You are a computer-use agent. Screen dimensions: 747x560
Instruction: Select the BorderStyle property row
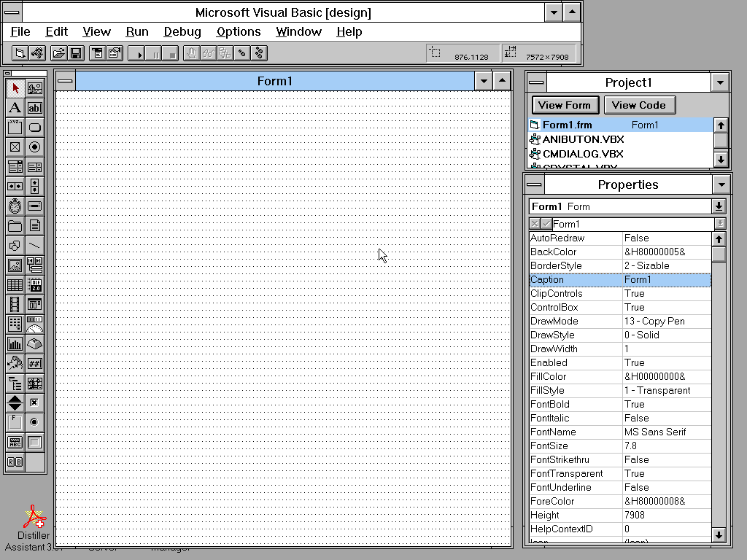pyautogui.click(x=620, y=265)
